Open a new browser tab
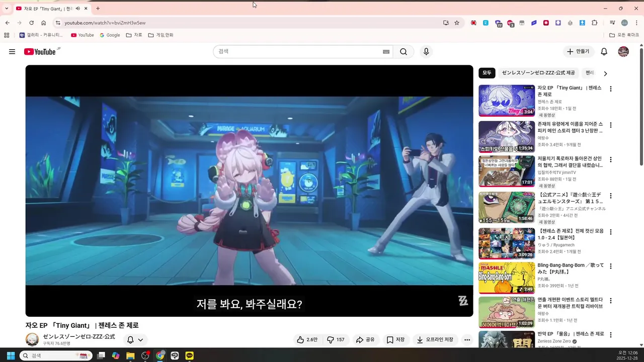 [x=98, y=9]
